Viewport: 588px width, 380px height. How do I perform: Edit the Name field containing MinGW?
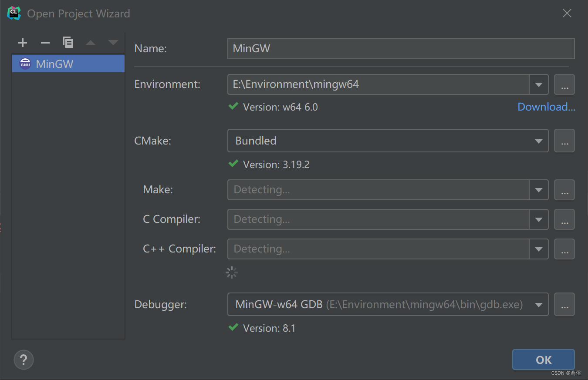[x=401, y=48]
